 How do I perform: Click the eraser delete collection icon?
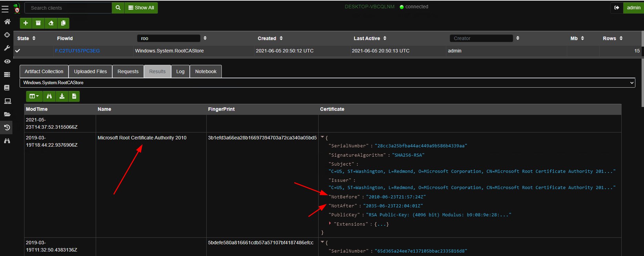[51, 23]
